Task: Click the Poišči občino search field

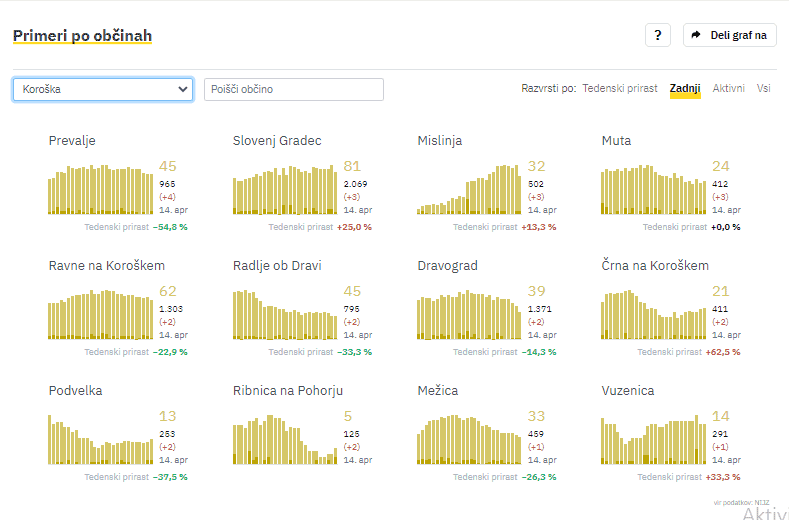Action: pyautogui.click(x=293, y=89)
